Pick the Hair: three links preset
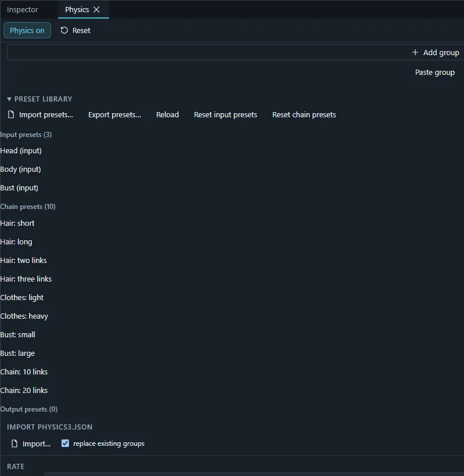The width and height of the screenshot is (464, 476). (x=26, y=279)
